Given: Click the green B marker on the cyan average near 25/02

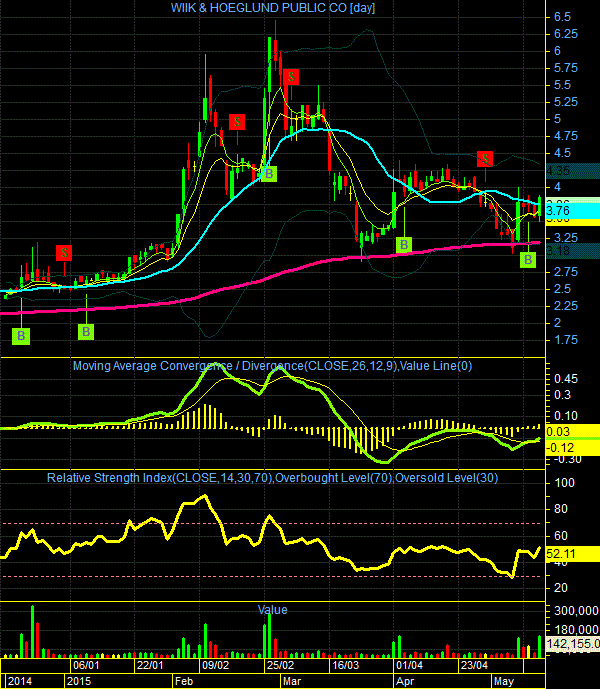Looking at the screenshot, I should click(269, 174).
